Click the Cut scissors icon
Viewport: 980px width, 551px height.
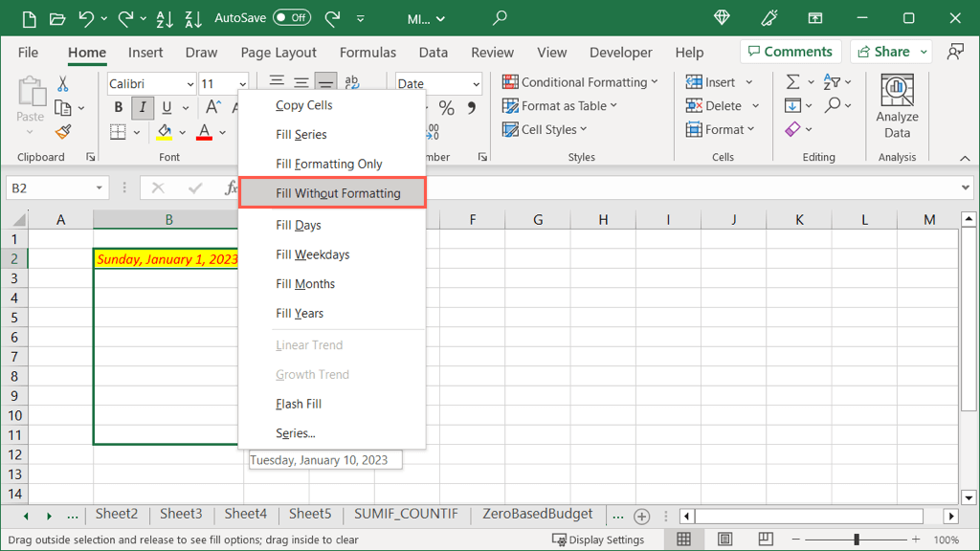pos(63,84)
